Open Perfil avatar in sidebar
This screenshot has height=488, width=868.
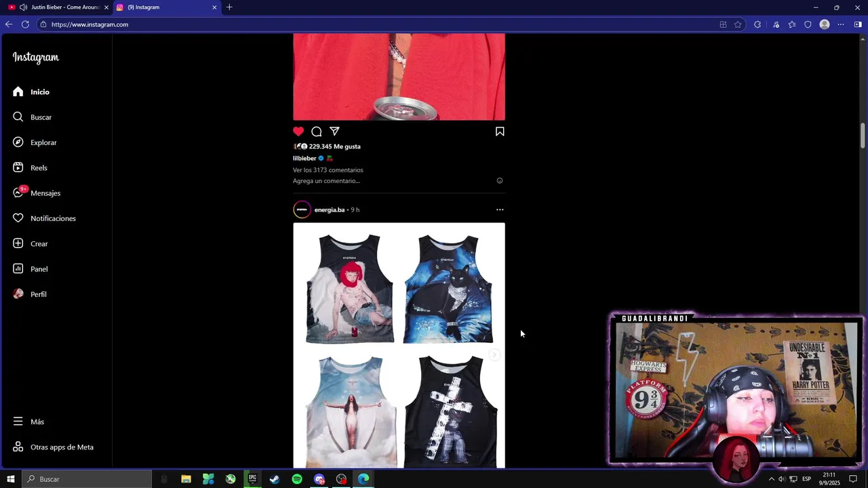(x=18, y=294)
